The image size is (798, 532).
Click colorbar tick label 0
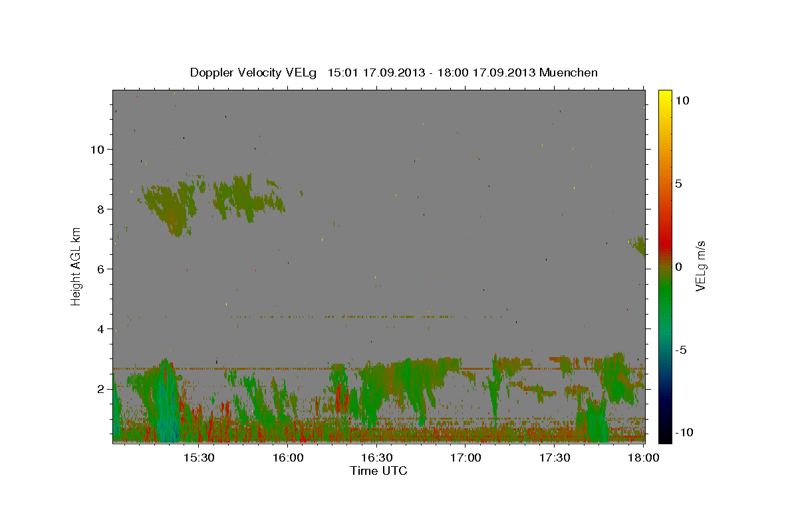point(678,267)
